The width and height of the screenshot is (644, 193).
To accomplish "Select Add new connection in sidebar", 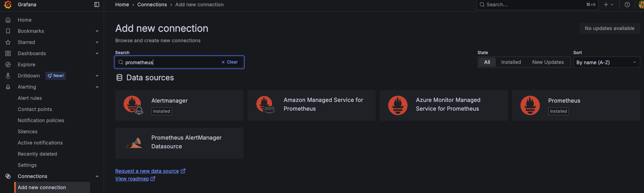I will coord(52,187).
